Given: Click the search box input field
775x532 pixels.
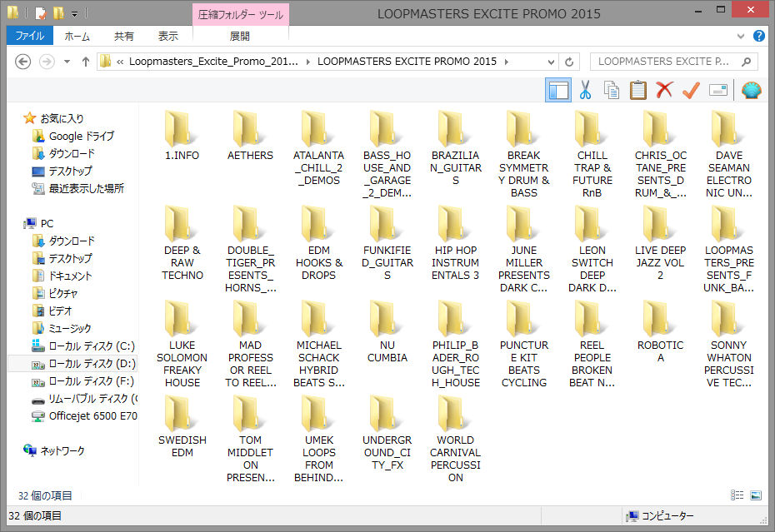Looking at the screenshot, I should [x=664, y=62].
